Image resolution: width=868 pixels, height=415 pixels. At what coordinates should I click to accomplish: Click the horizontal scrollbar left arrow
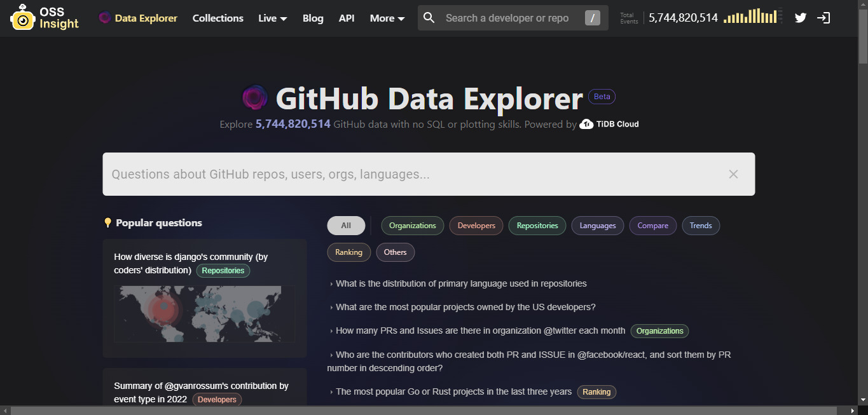pyautogui.click(x=5, y=411)
